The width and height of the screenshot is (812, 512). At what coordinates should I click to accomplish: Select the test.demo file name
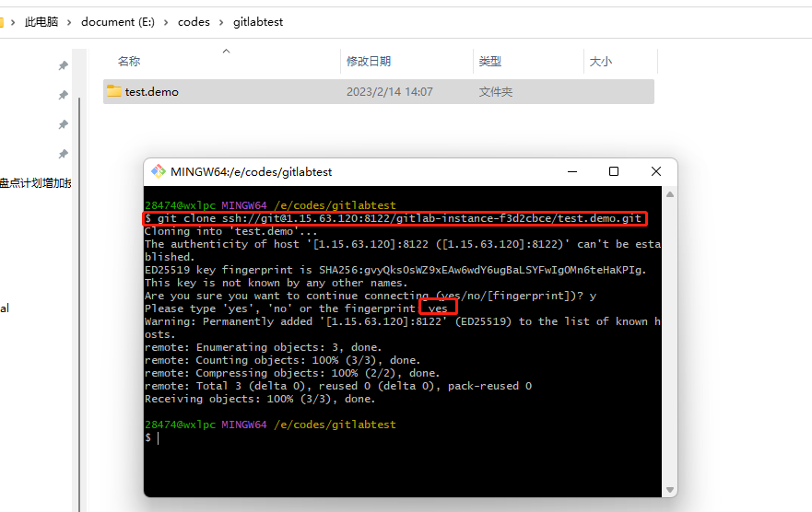(152, 92)
